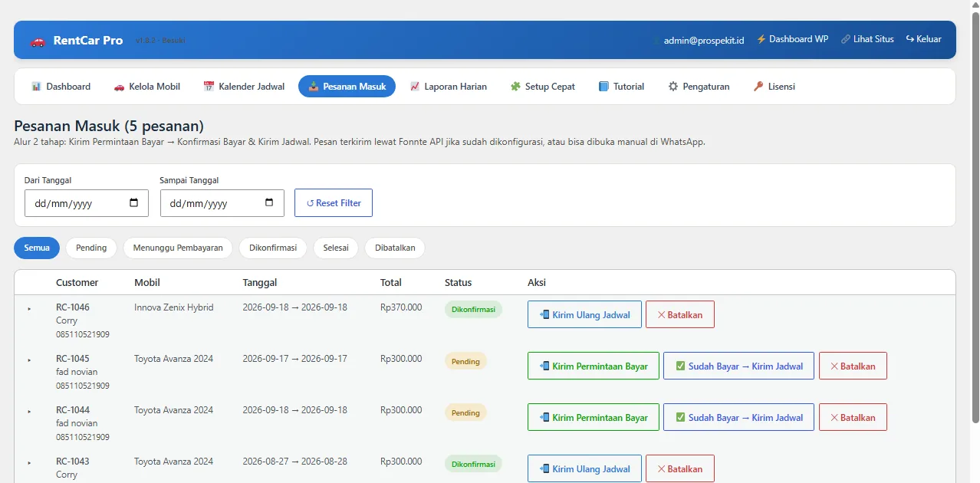Click admin@prospekit.id account label

[x=703, y=40]
